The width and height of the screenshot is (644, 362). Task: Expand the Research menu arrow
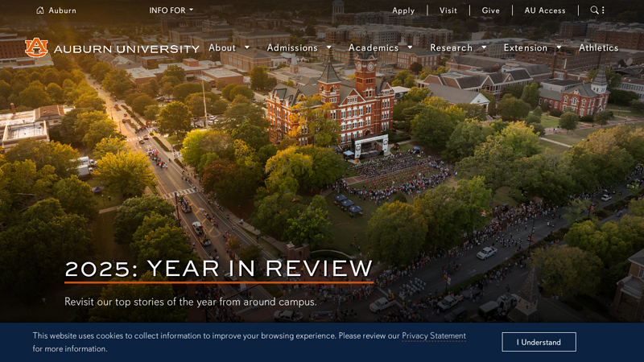click(x=484, y=47)
